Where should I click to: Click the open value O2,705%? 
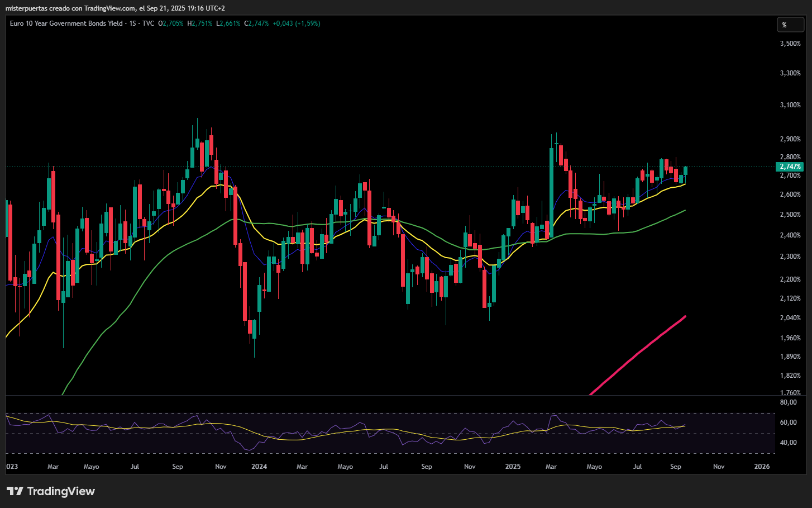coord(171,23)
